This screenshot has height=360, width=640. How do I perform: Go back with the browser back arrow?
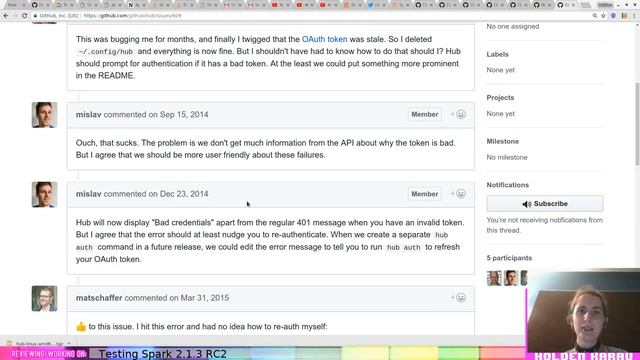[6, 16]
